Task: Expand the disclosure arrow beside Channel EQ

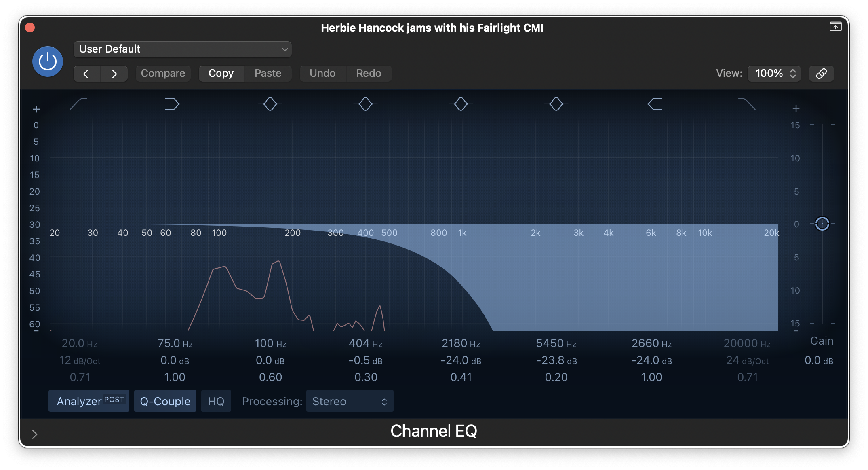Action: pos(35,434)
